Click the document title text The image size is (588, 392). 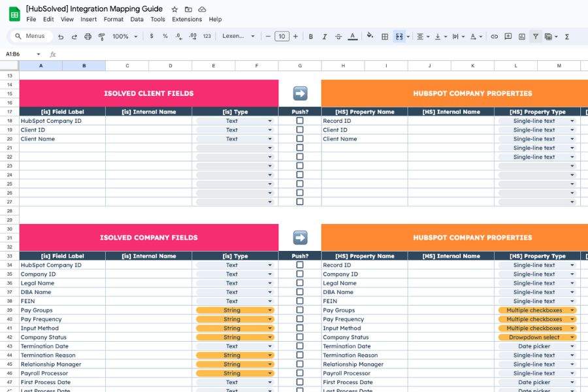94,9
